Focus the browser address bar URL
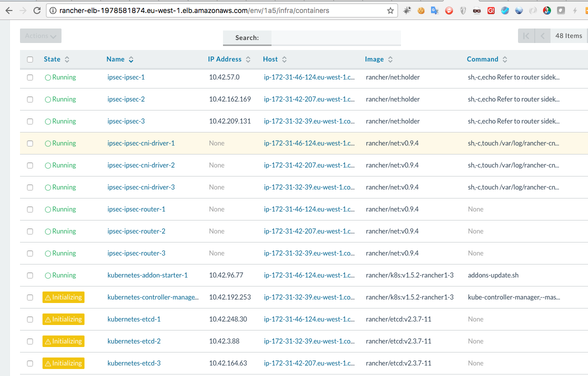Image resolution: width=588 pixels, height=376 pixels. 194,11
